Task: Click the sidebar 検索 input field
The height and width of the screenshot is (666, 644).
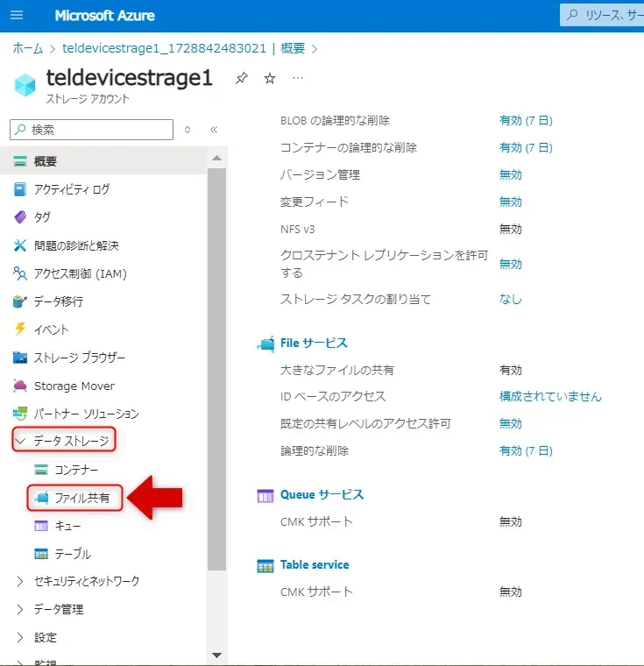Action: 91,130
